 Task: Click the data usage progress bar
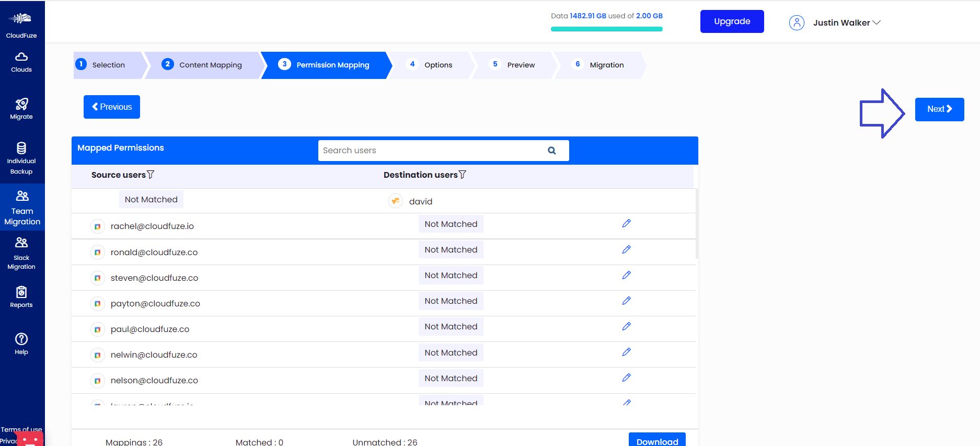(x=606, y=29)
